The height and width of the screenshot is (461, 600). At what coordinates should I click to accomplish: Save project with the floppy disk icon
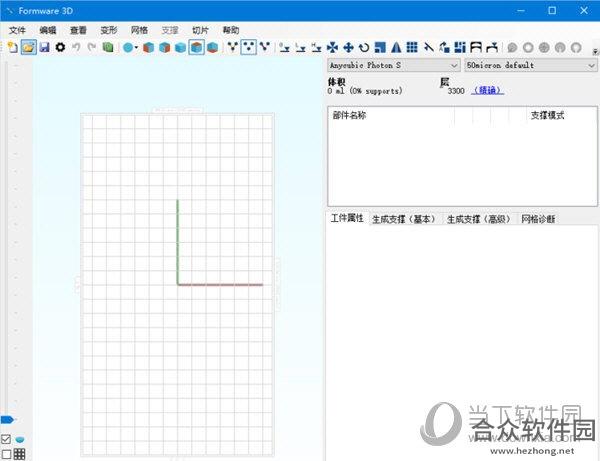[x=45, y=47]
